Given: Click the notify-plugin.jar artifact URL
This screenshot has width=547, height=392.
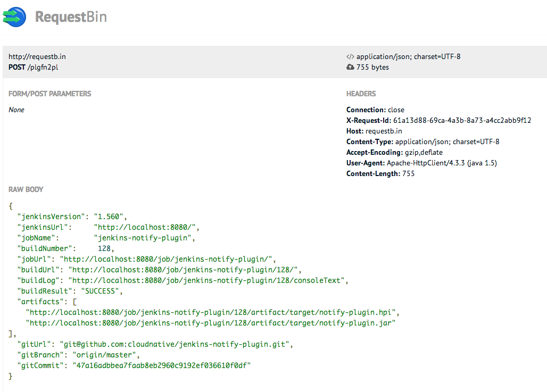Looking at the screenshot, I should click(x=210, y=323).
